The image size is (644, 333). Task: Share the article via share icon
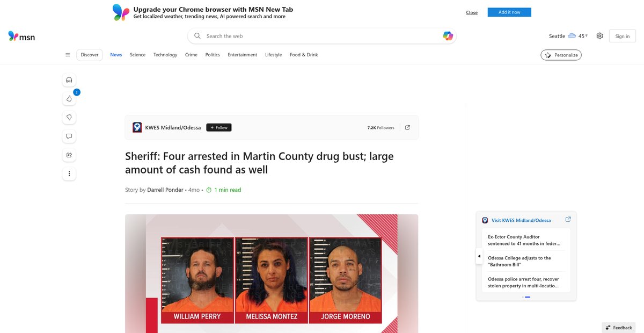[69, 155]
